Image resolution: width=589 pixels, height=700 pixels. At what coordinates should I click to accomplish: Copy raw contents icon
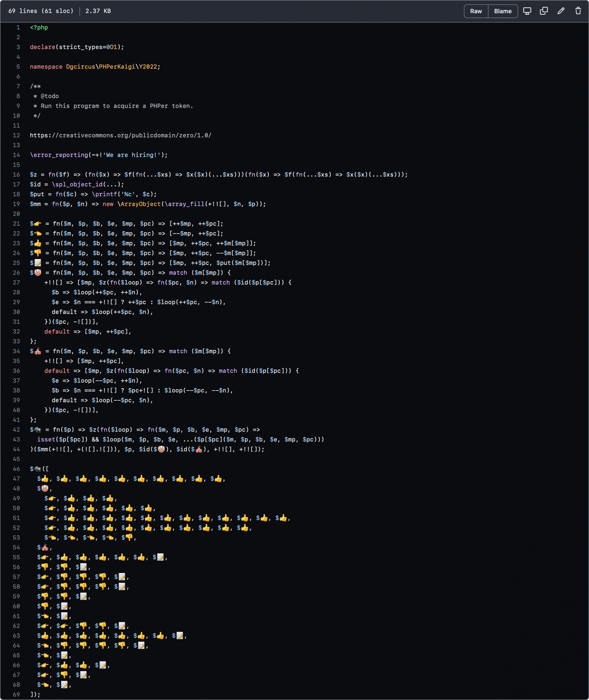tap(544, 11)
